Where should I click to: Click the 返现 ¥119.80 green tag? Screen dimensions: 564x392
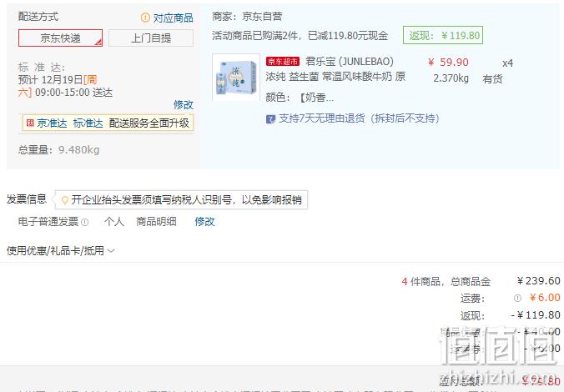443,35
